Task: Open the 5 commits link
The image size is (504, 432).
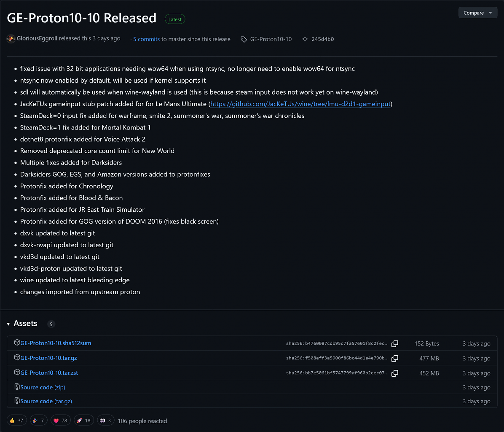Action: [x=146, y=39]
